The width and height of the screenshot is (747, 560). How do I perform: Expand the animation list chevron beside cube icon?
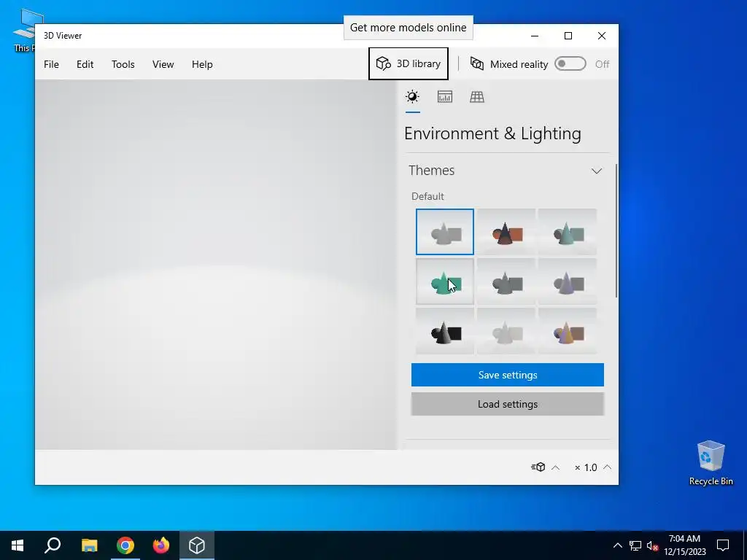pos(555,467)
